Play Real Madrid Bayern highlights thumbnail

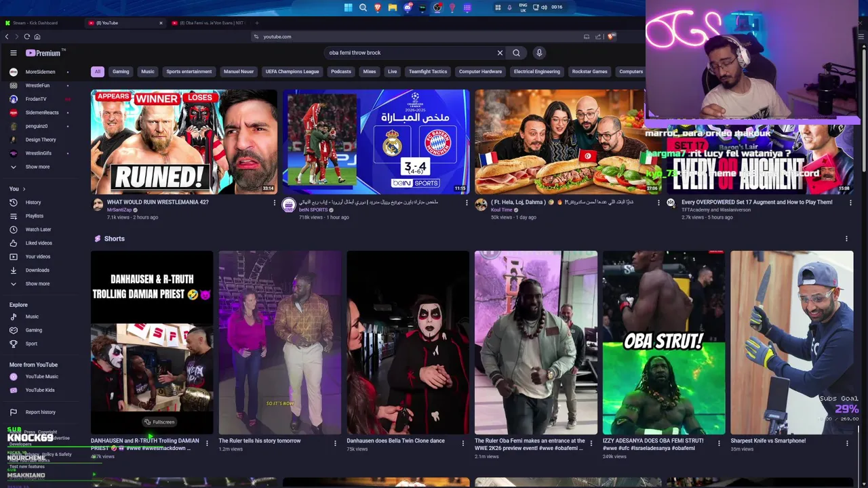[376, 142]
